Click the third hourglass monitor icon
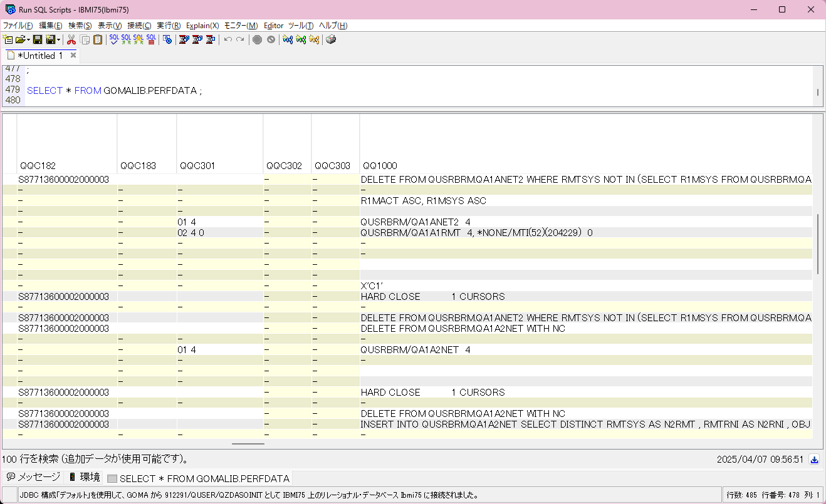 click(211, 39)
